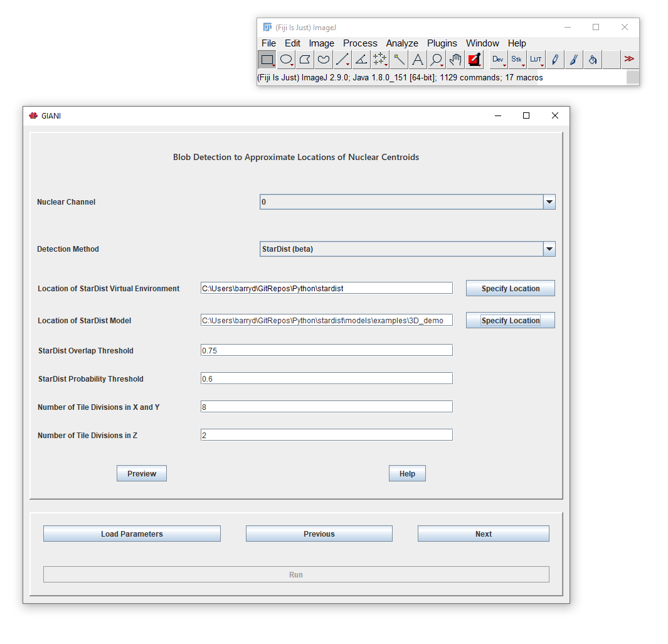Image resolution: width=668 pixels, height=644 pixels.
Task: Click the disabled Run button
Action: point(296,574)
